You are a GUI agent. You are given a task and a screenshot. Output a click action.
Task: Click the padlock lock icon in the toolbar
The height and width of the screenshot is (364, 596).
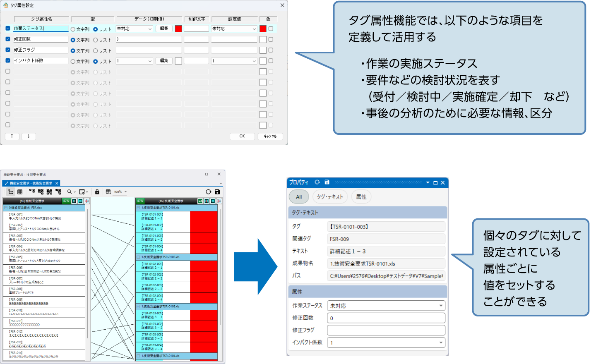(97, 192)
